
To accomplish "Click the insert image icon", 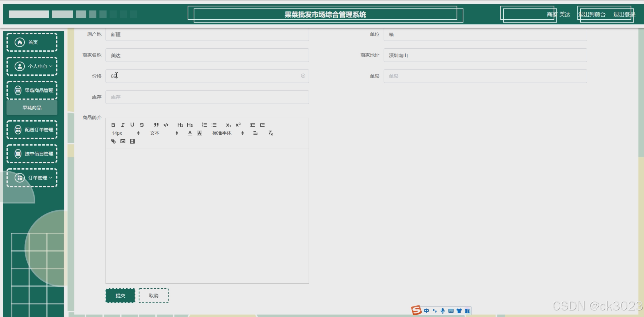I will tap(123, 141).
